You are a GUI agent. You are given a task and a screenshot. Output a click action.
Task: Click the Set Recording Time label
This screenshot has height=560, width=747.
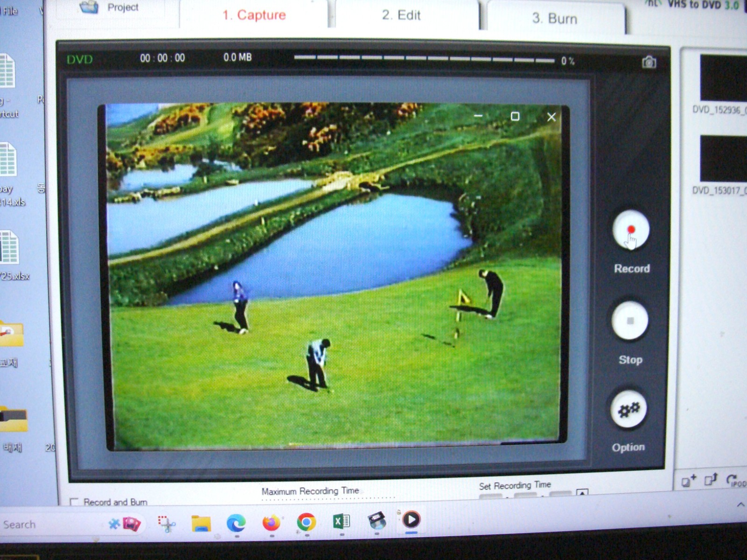tap(515, 485)
